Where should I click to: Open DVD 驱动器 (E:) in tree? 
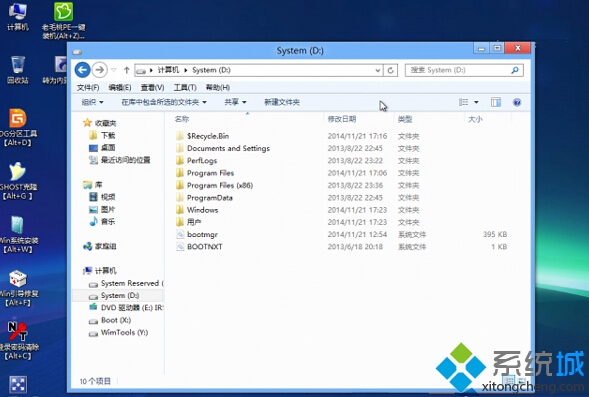point(131,308)
